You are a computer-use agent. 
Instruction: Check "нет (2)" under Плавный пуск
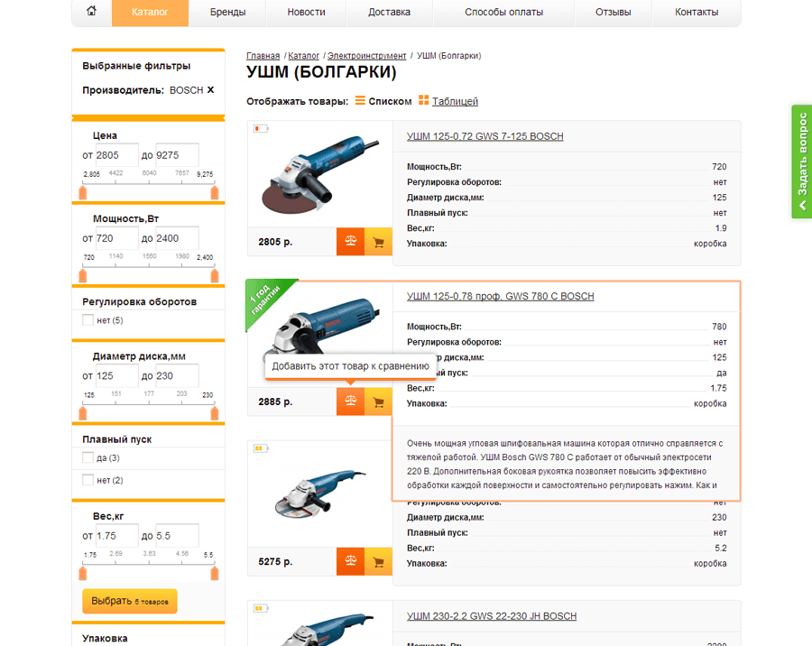tap(88, 480)
